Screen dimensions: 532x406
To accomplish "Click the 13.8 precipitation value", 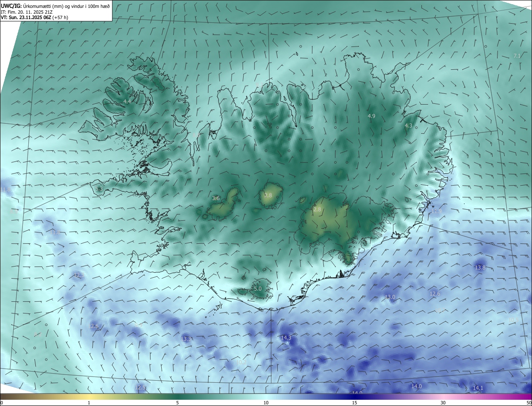I will tap(480, 268).
